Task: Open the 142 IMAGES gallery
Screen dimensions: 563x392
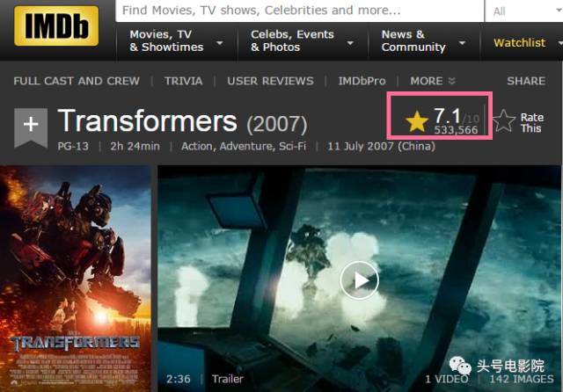Action: coord(522,379)
